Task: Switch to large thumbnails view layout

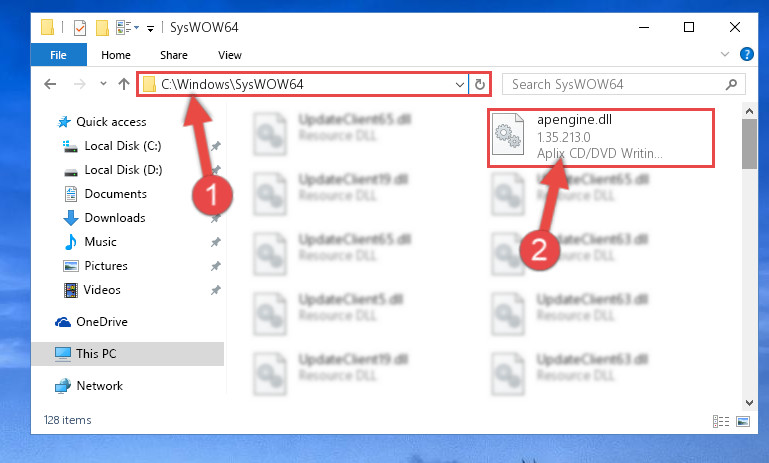Action: tap(743, 421)
